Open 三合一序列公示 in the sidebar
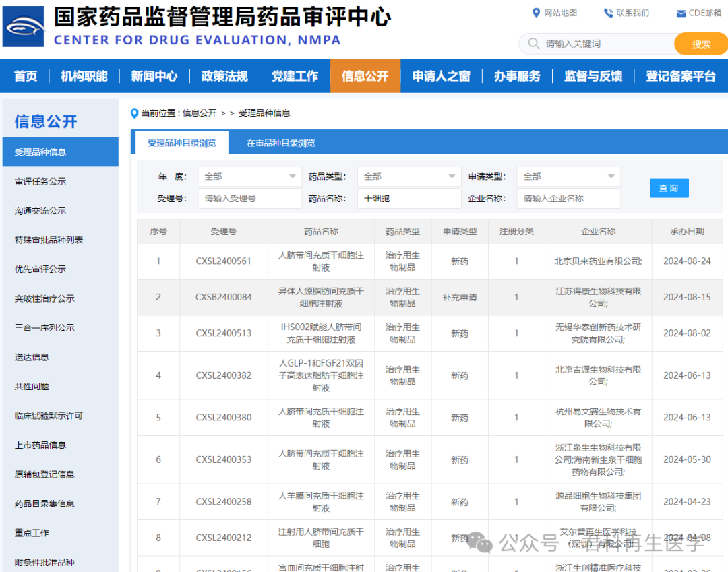728x572 pixels. (x=44, y=327)
